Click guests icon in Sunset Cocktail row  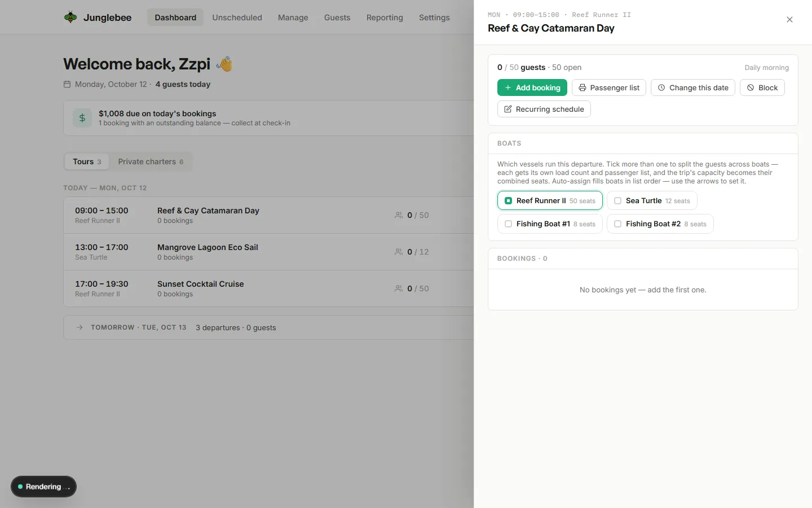click(399, 288)
